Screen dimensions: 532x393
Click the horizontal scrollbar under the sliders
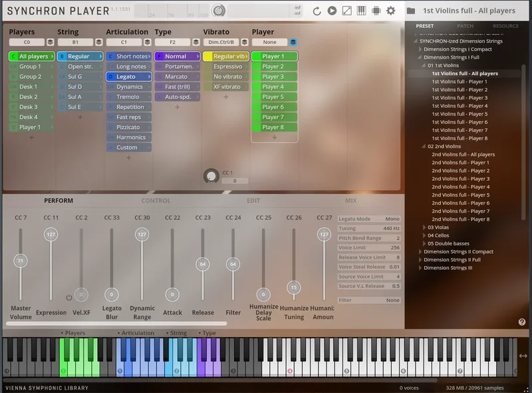(x=116, y=324)
